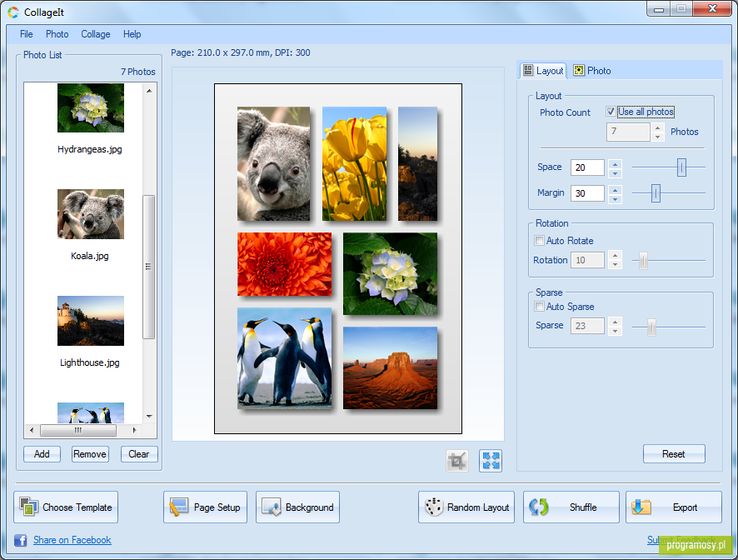Click the photo list scroll-down arrow
The width and height of the screenshot is (738, 560).
(149, 417)
